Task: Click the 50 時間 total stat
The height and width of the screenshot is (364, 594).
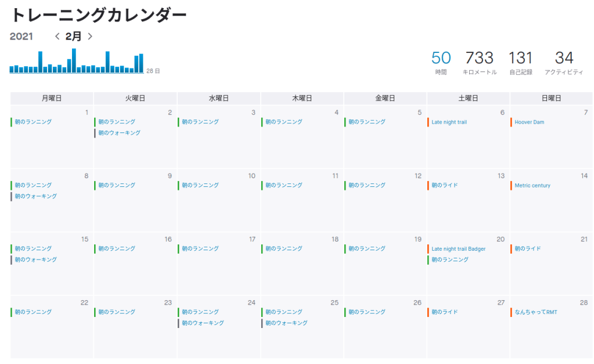Action: [x=441, y=63]
